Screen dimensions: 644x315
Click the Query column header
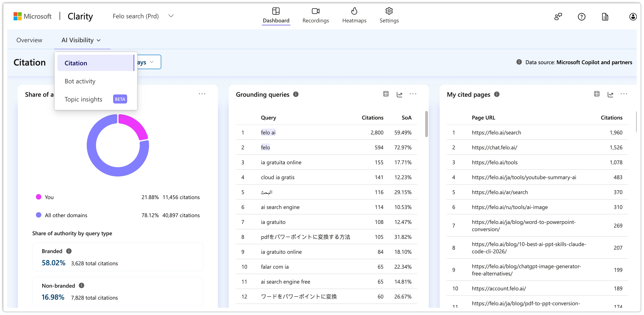[268, 118]
